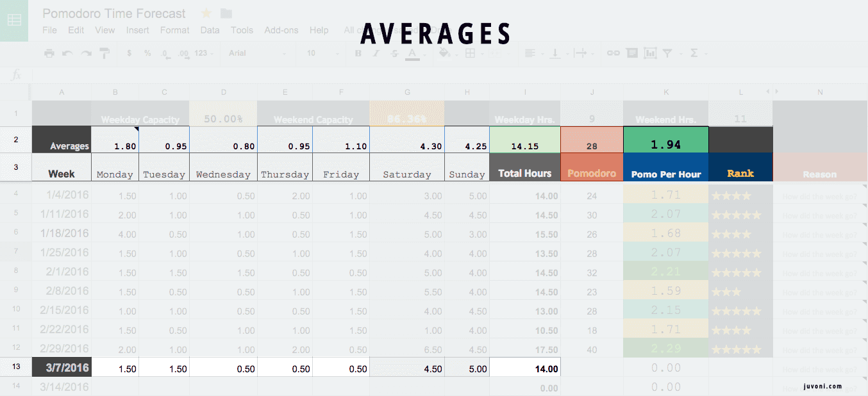Open the File menu
Image resolution: width=868 pixels, height=396 pixels.
point(49,30)
